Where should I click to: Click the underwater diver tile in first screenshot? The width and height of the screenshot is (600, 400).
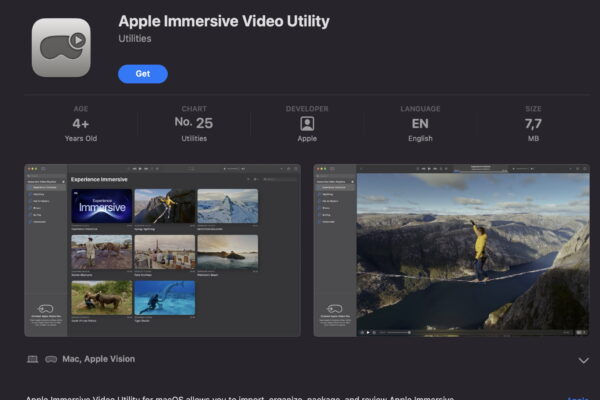164,297
